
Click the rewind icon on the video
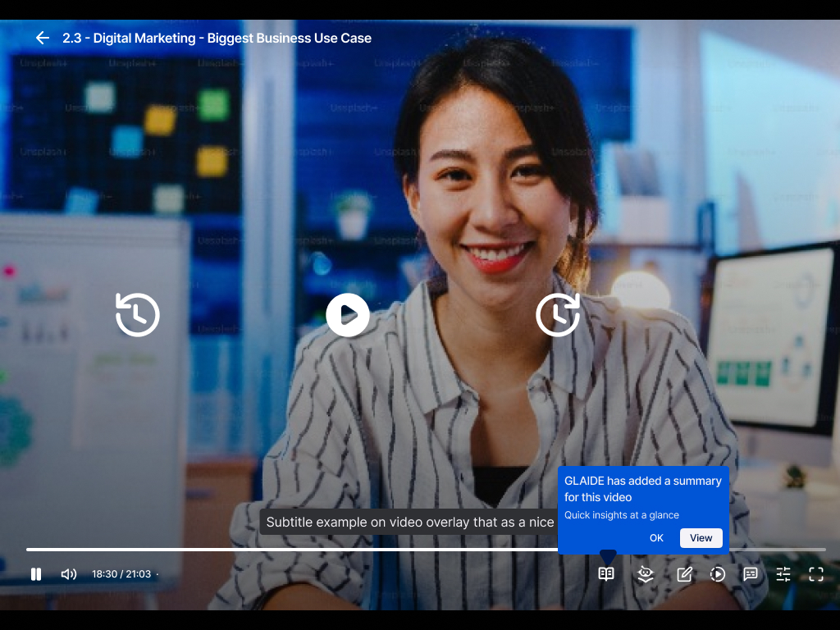coord(138,315)
